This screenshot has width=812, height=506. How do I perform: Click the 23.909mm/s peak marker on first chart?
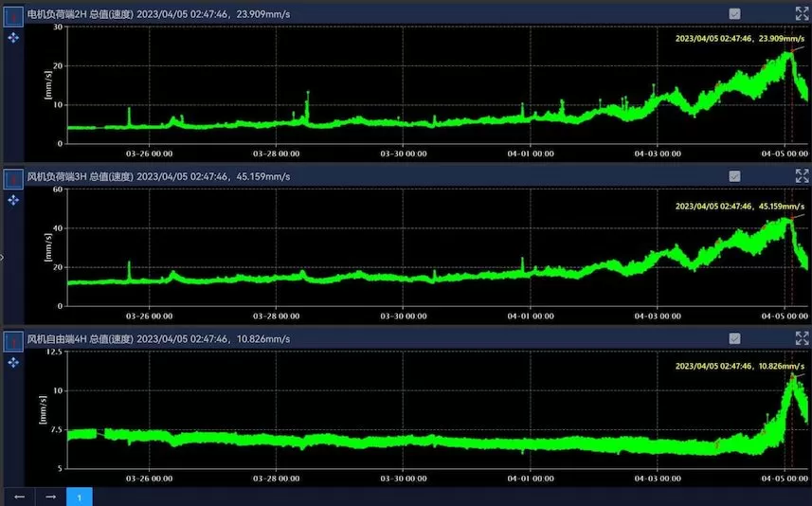[788, 52]
